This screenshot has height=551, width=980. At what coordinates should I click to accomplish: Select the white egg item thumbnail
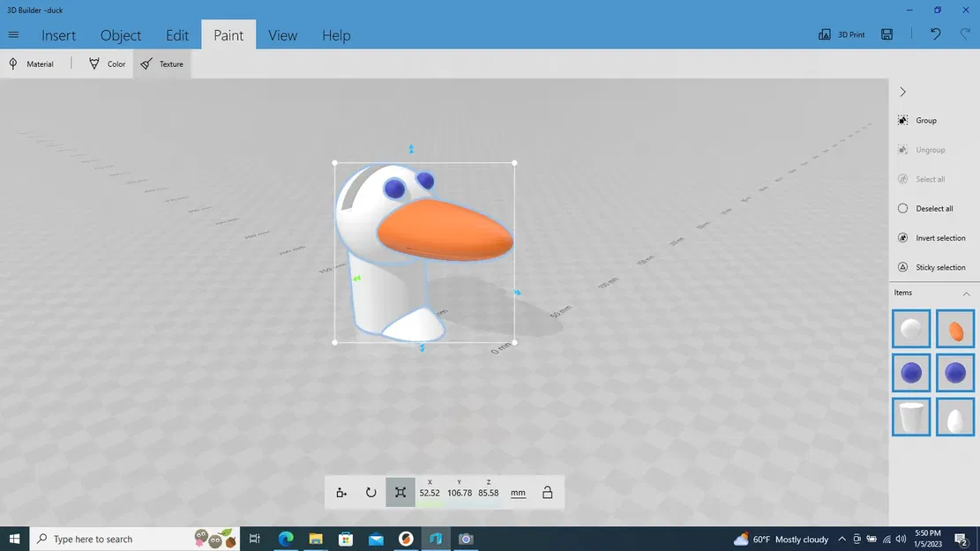click(955, 417)
